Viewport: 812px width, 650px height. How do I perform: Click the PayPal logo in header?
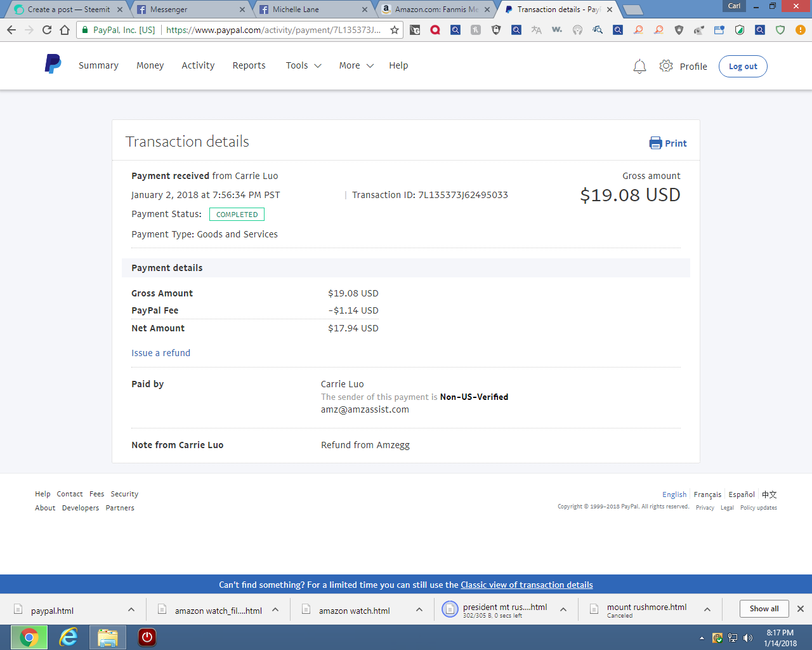[53, 64]
